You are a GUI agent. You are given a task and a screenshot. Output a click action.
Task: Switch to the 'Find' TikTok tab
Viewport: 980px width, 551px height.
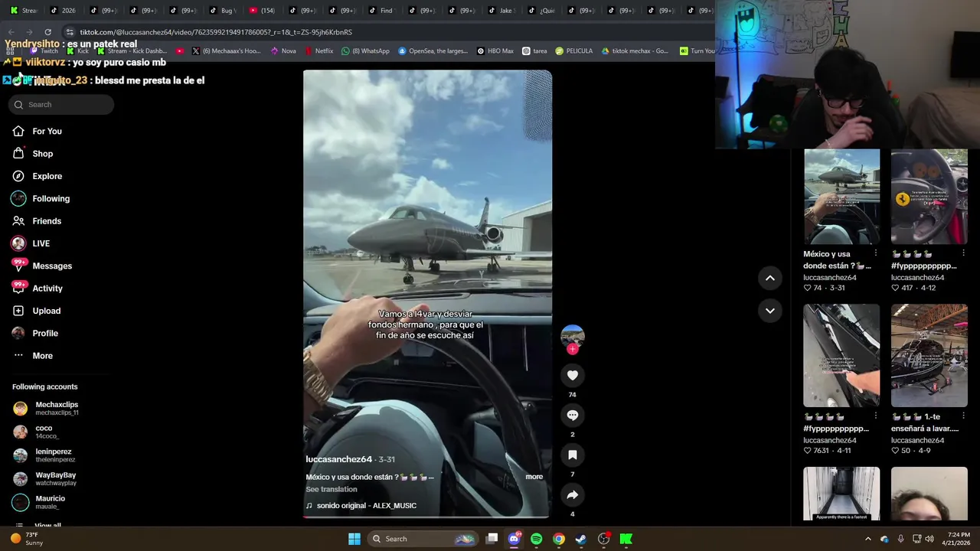381,11
